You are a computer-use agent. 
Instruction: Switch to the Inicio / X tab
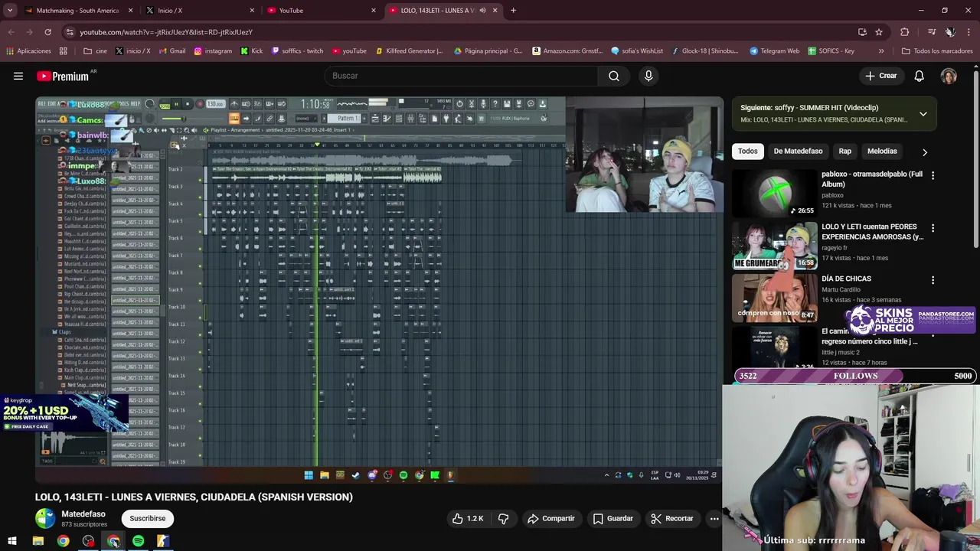pyautogui.click(x=201, y=11)
